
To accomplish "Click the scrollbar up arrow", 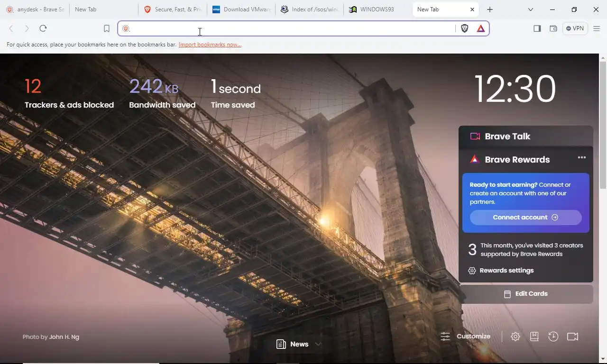I will [603, 58].
